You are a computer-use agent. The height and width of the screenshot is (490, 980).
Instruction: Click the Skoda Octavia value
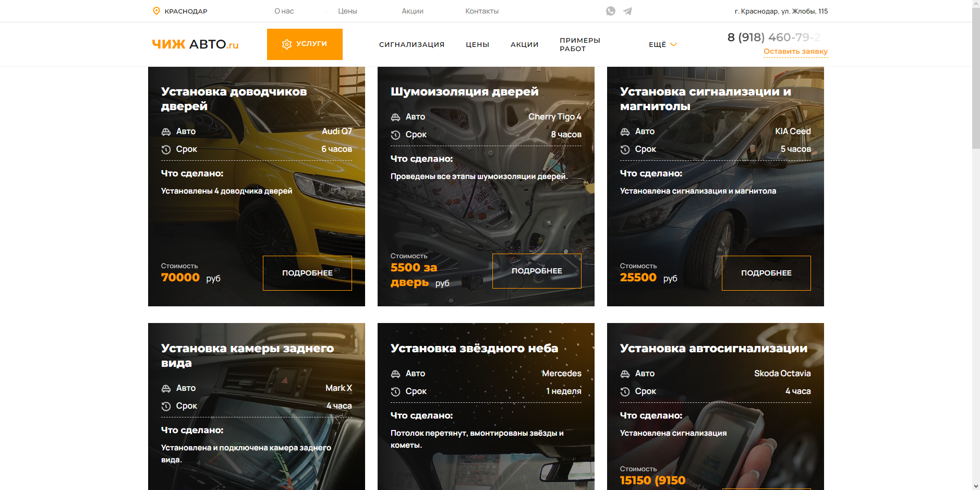(782, 374)
